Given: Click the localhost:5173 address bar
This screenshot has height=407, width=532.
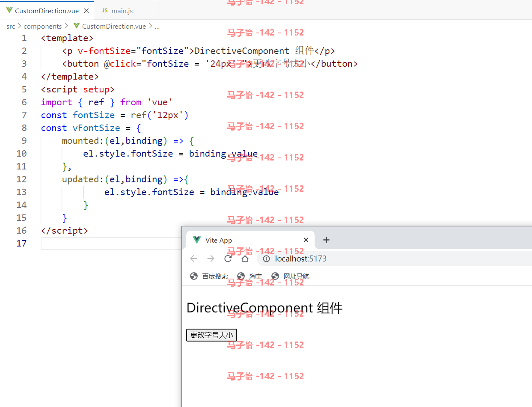Looking at the screenshot, I should click(395, 259).
